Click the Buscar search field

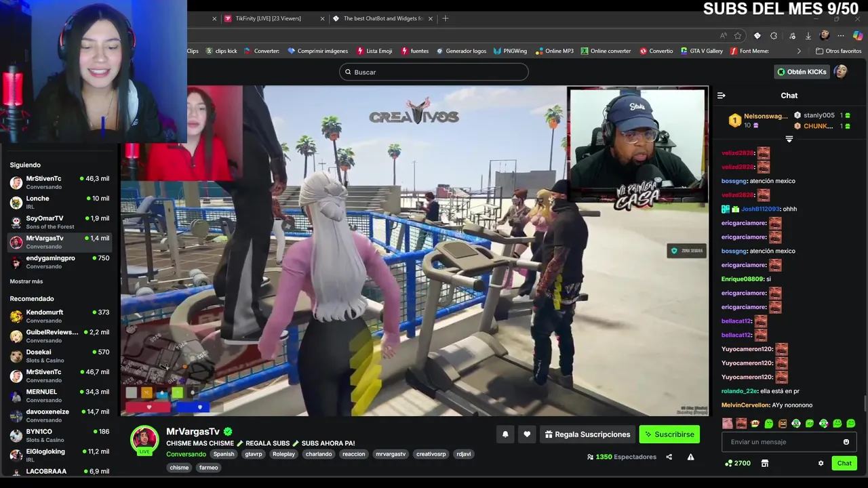tap(434, 72)
